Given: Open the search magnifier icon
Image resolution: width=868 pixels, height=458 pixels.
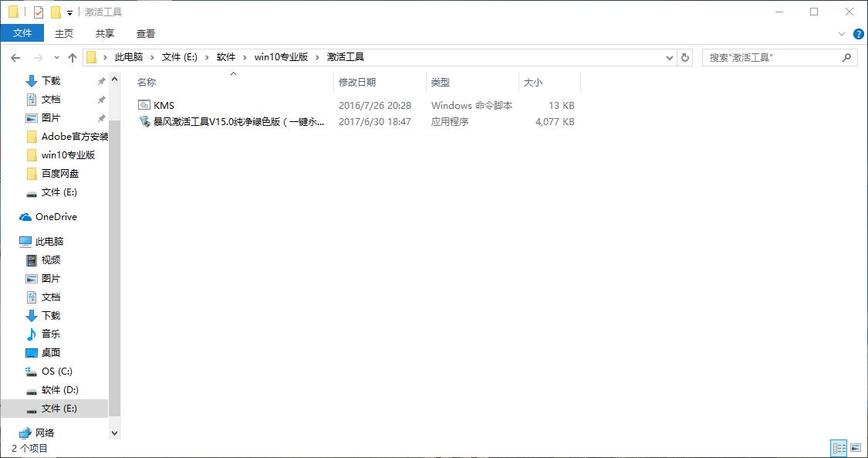Looking at the screenshot, I should point(847,56).
